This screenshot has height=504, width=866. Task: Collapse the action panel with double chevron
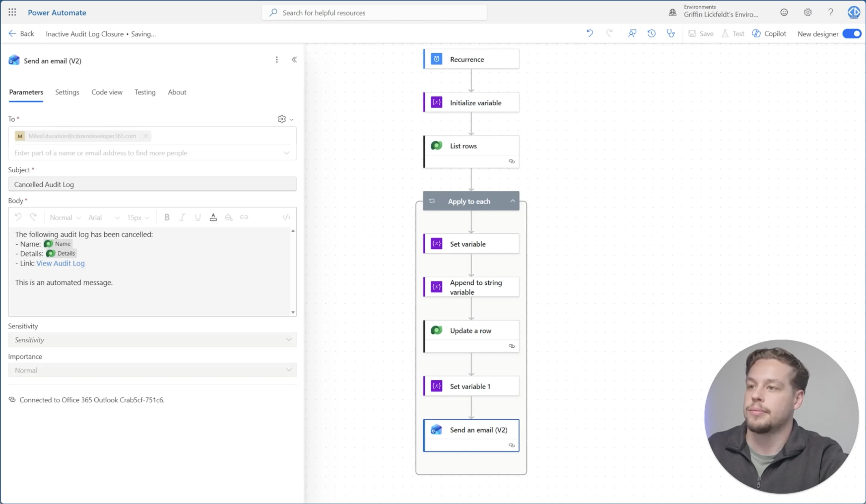[x=294, y=60]
